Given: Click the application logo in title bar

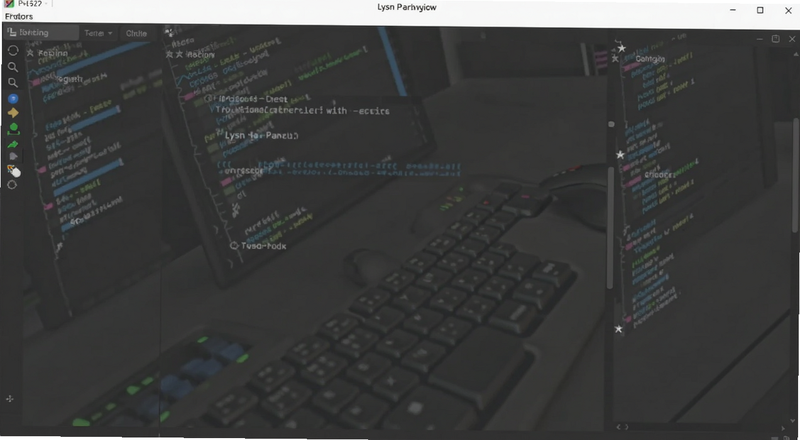Looking at the screenshot, I should (x=9, y=4).
